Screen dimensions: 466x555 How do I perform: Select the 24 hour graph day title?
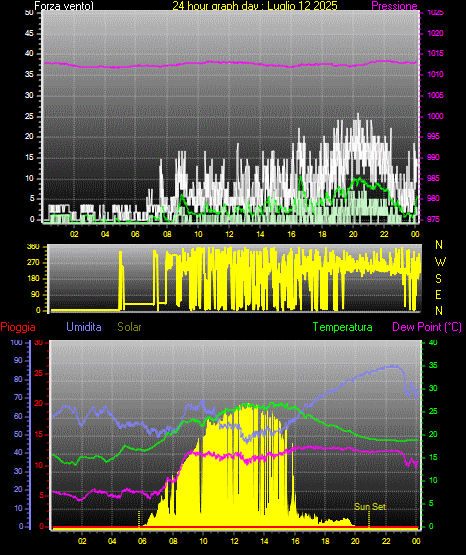click(x=255, y=6)
